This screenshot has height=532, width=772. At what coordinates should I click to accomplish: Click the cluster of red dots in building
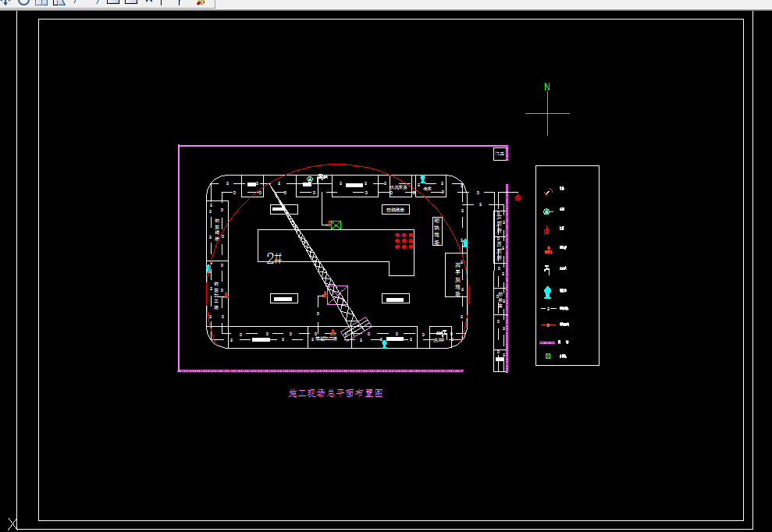(404, 241)
